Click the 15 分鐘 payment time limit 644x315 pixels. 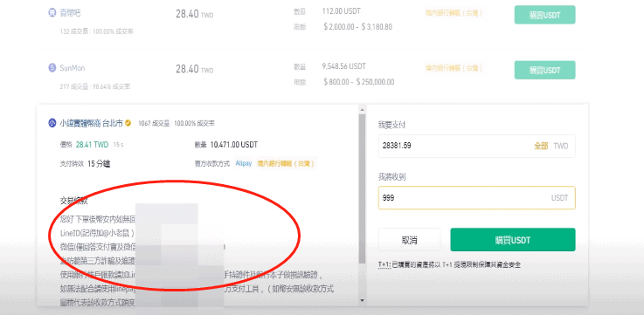[x=99, y=164]
